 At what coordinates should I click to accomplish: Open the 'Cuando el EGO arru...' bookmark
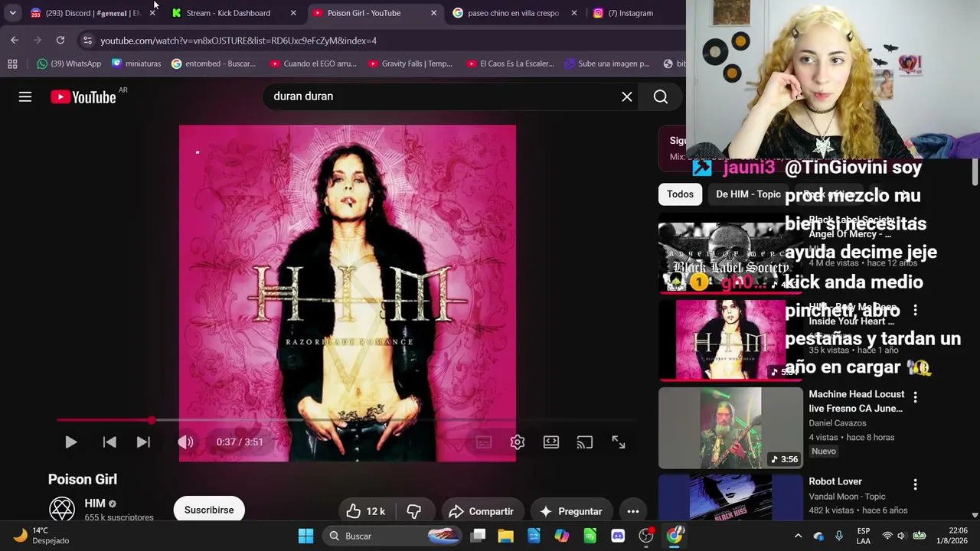click(x=313, y=64)
